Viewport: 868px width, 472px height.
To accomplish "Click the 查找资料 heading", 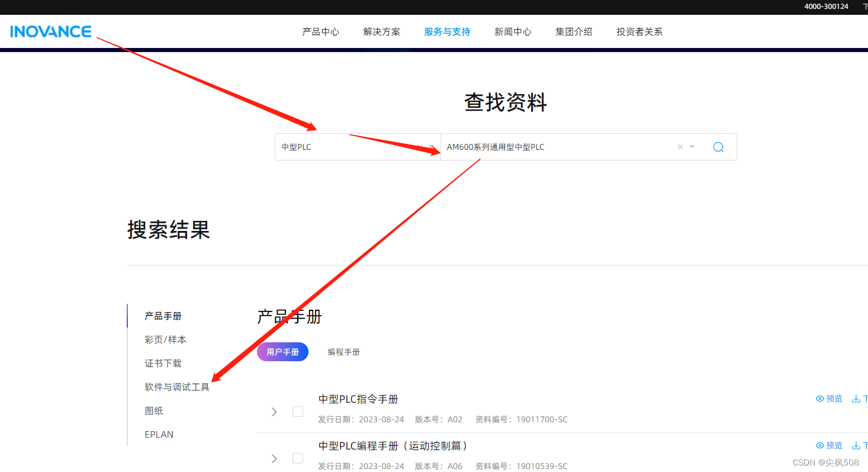I will (x=506, y=103).
